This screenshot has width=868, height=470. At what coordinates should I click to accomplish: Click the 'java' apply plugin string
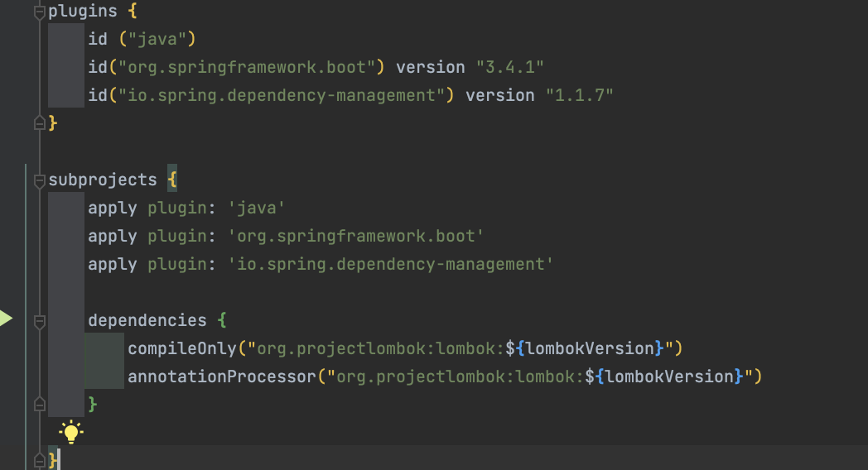[x=256, y=208]
